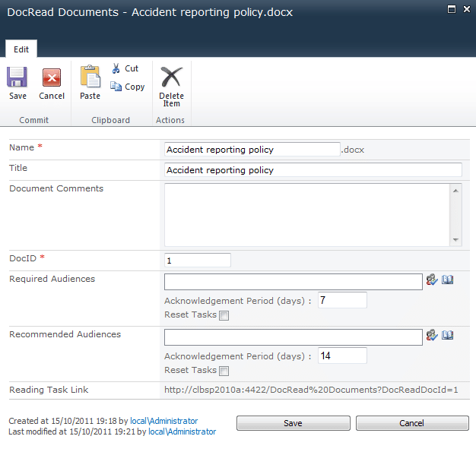Check names for Recommended Audiences
This screenshot has width=476, height=452.
[432, 335]
